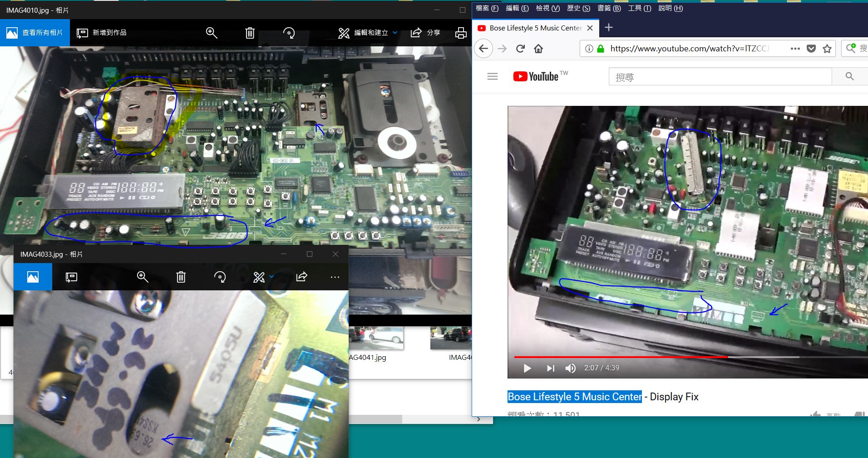Click photo collection icon in IMAG4033 window
Image resolution: width=868 pixels, height=458 pixels.
(33, 277)
